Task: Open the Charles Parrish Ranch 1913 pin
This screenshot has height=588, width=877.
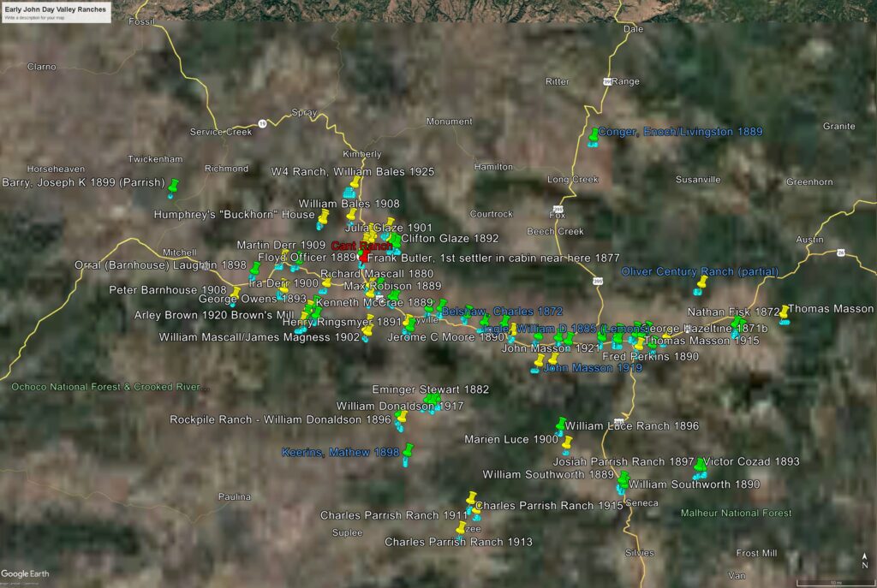Action: 462,529
